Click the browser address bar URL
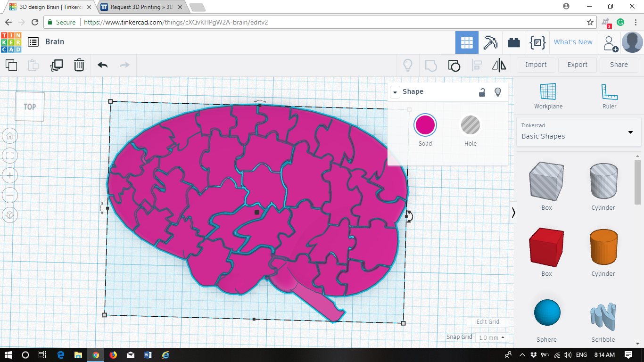 (x=176, y=22)
